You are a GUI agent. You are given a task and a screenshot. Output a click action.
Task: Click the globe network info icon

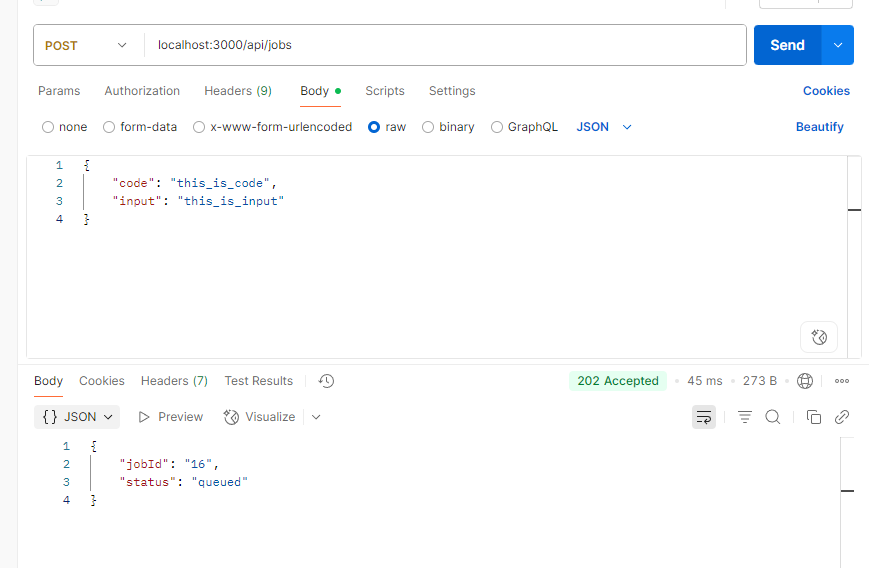click(805, 381)
